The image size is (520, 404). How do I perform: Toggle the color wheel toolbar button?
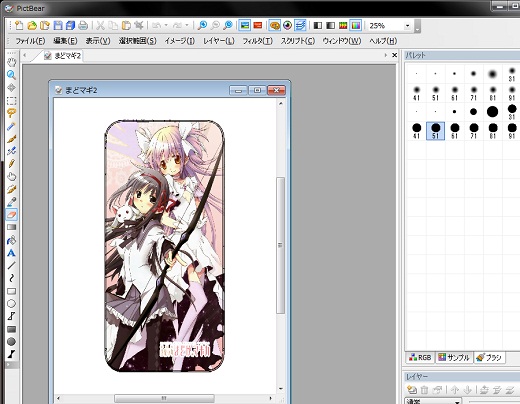click(287, 25)
